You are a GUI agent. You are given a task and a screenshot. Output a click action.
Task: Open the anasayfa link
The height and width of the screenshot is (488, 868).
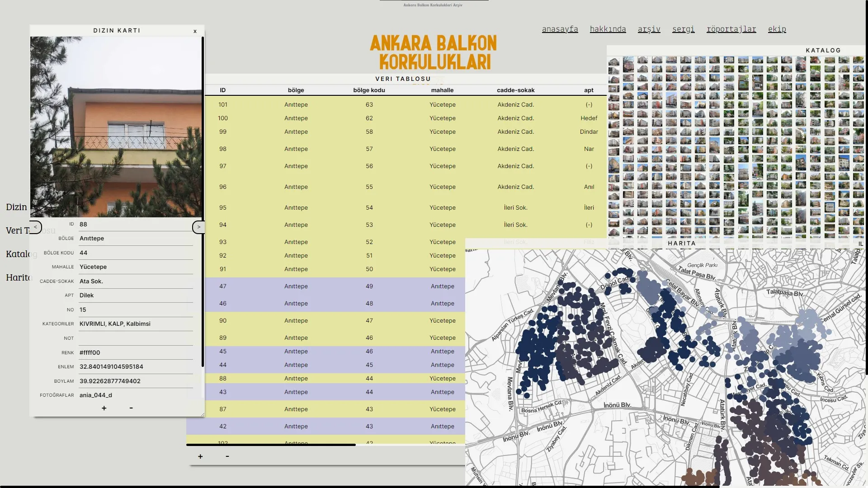coord(560,29)
